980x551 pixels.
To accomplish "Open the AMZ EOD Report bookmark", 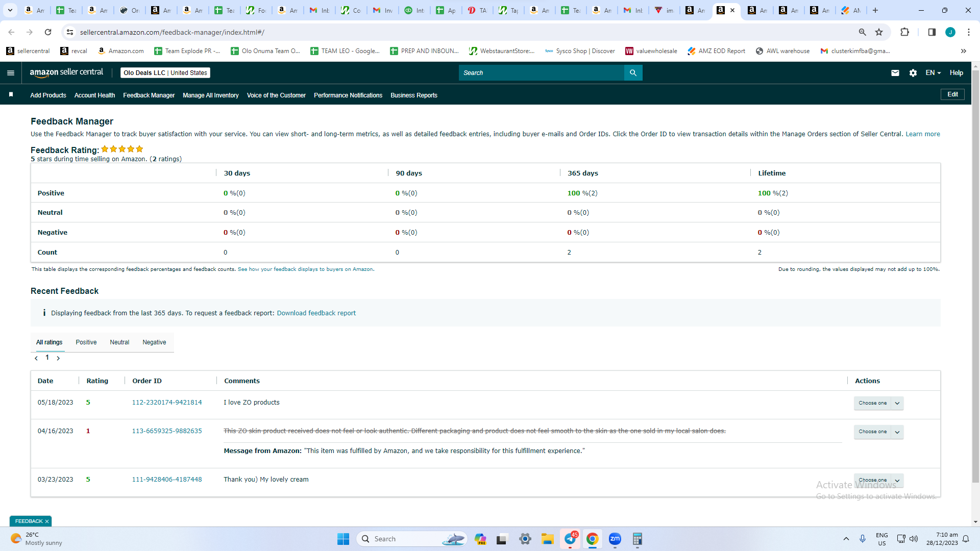I will (x=716, y=51).
